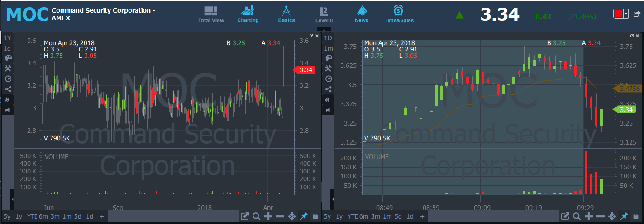Toggle the megaphone alerts button on left chart

(x=8, y=110)
